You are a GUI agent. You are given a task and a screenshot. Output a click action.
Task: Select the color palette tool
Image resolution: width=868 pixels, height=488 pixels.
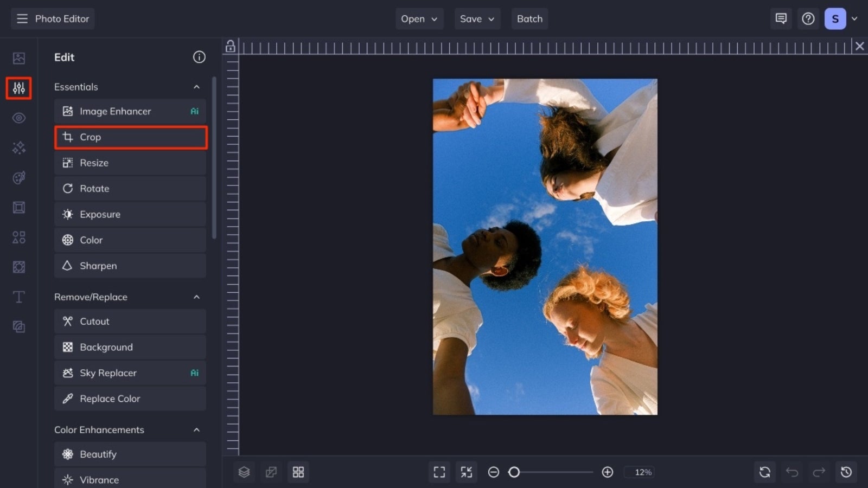click(x=18, y=178)
